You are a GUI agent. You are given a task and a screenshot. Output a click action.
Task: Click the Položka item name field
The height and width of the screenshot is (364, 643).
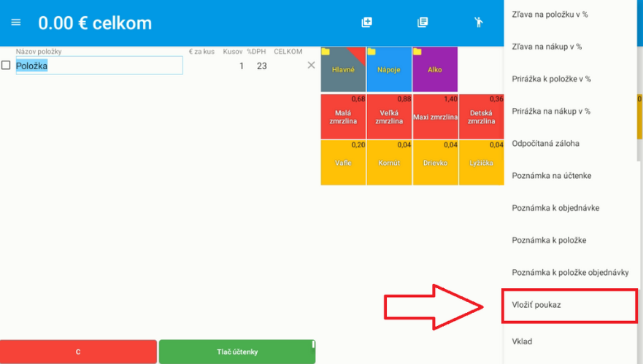[x=99, y=66]
